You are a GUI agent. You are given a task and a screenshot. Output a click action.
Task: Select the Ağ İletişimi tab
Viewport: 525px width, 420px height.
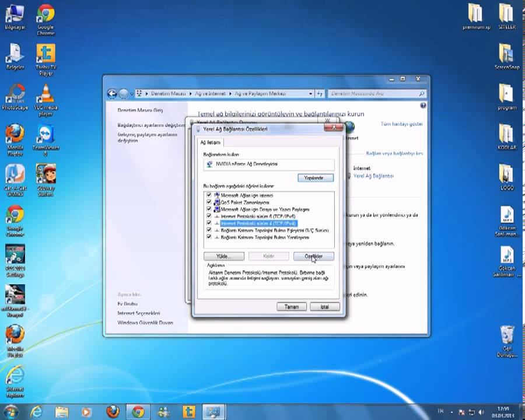[210, 142]
